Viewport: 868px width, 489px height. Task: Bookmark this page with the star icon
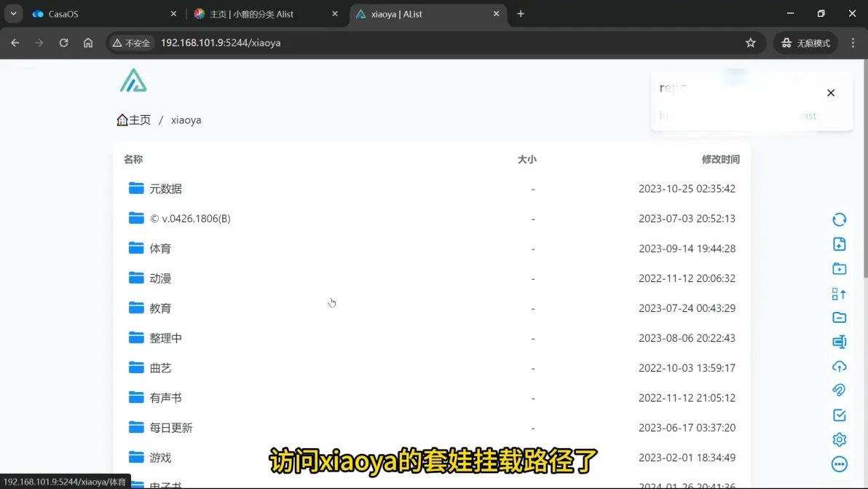point(751,43)
